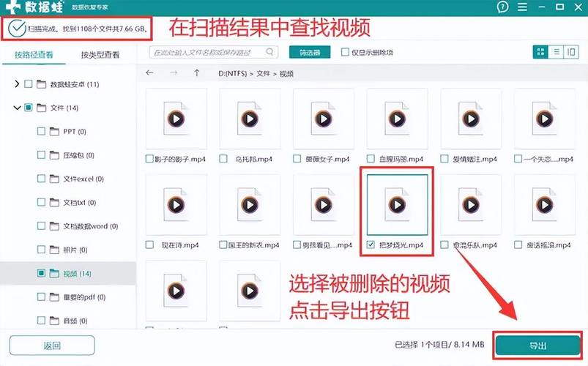Check the 文件excel folder checkbox
Screen dimensions: 588x366
[x=41, y=179]
